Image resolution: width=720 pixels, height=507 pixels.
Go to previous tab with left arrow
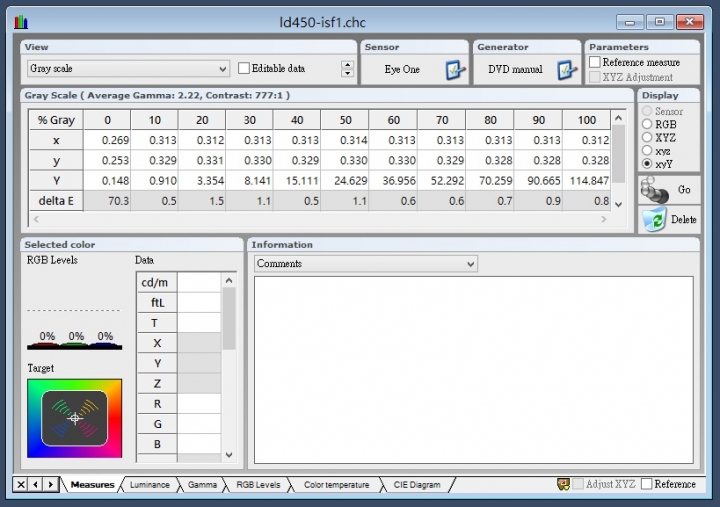click(x=35, y=484)
